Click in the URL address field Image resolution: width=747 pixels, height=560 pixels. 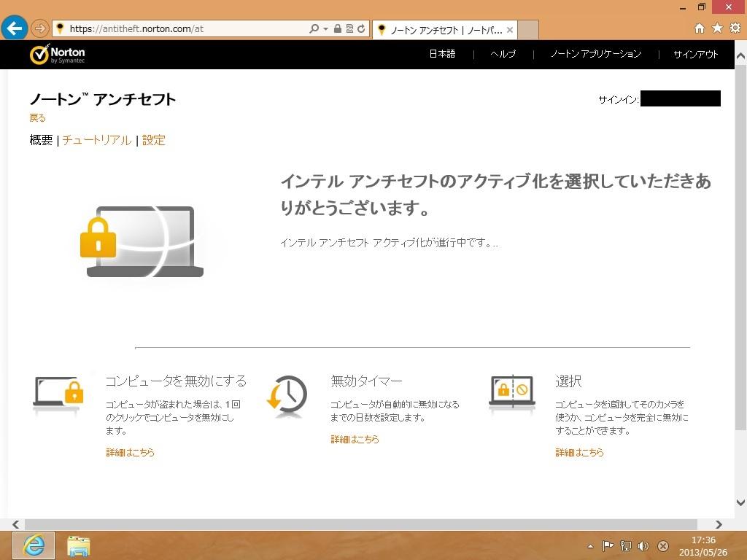tap(182, 29)
